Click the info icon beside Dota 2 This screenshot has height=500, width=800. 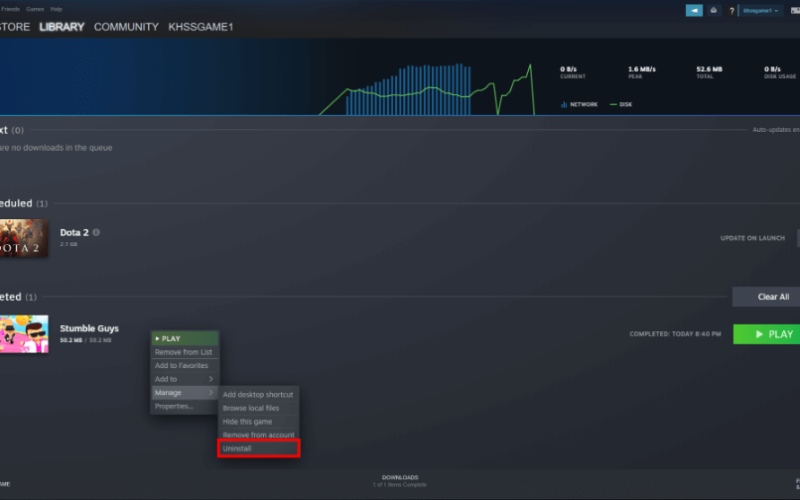[x=96, y=232]
